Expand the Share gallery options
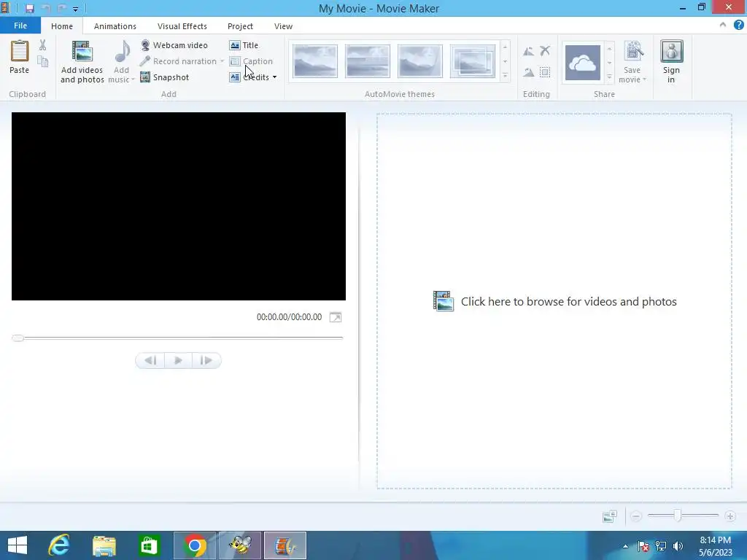Screen dimensions: 747x560 [x=609, y=76]
